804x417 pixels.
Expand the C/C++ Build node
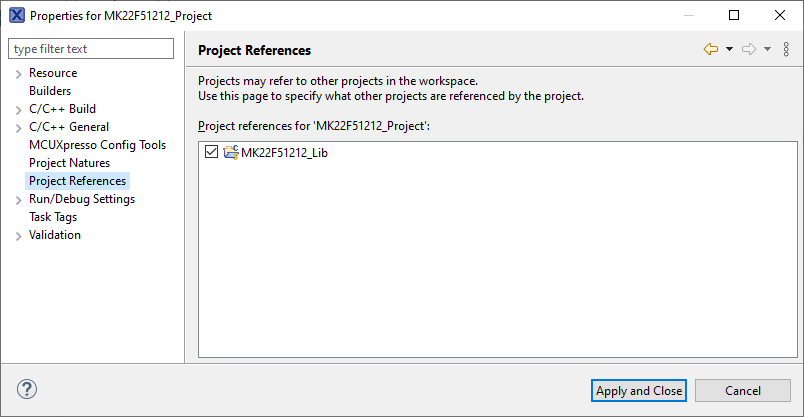click(x=18, y=110)
